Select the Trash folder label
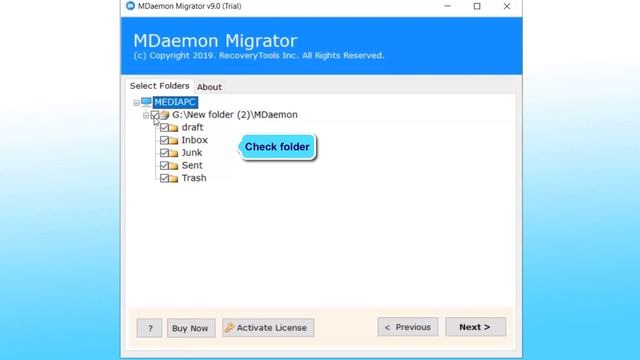The width and height of the screenshot is (640, 360). click(x=194, y=178)
